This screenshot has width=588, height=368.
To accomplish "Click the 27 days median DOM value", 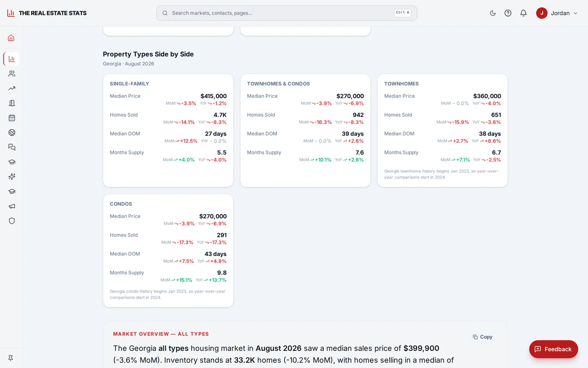I will [216, 134].
